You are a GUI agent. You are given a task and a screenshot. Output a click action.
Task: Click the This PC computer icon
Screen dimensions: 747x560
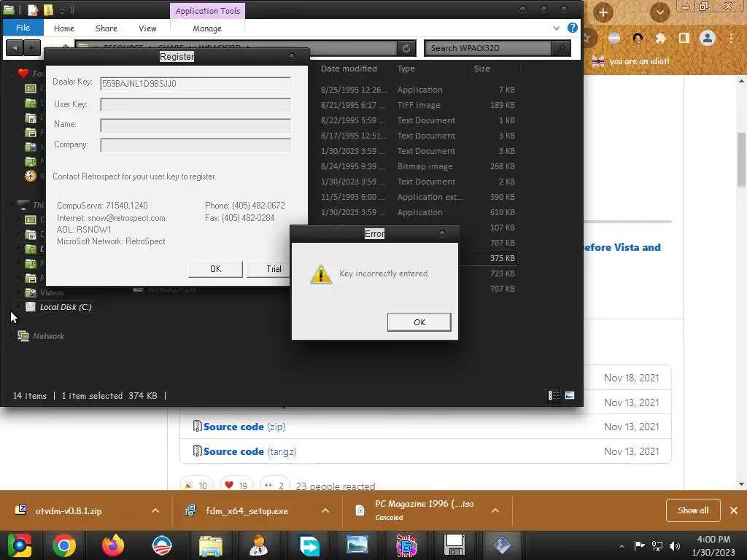23,205
